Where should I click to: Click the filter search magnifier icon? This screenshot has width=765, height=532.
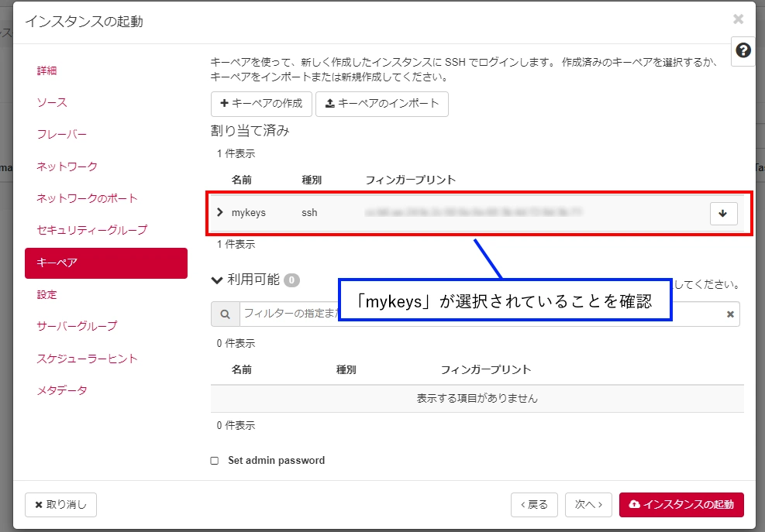(x=226, y=314)
